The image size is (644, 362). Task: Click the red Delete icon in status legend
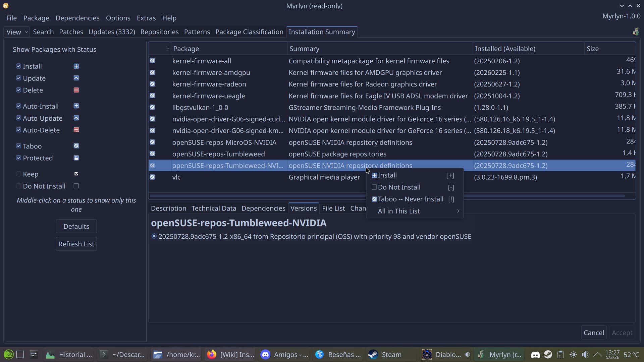76,90
